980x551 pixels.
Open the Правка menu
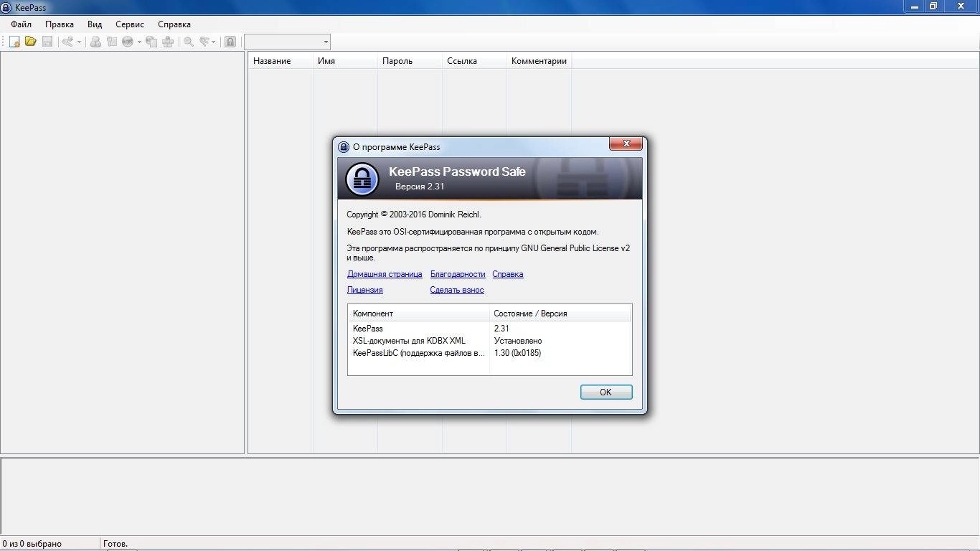pos(60,24)
